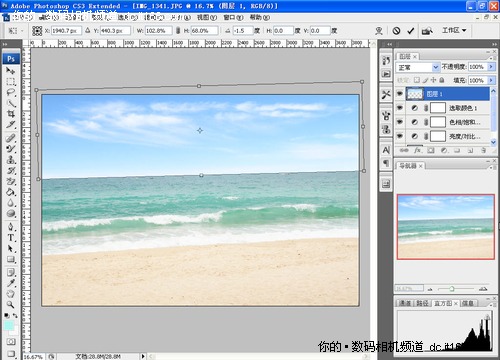
Task: Switch to the 通道 channels tab
Action: tap(405, 303)
